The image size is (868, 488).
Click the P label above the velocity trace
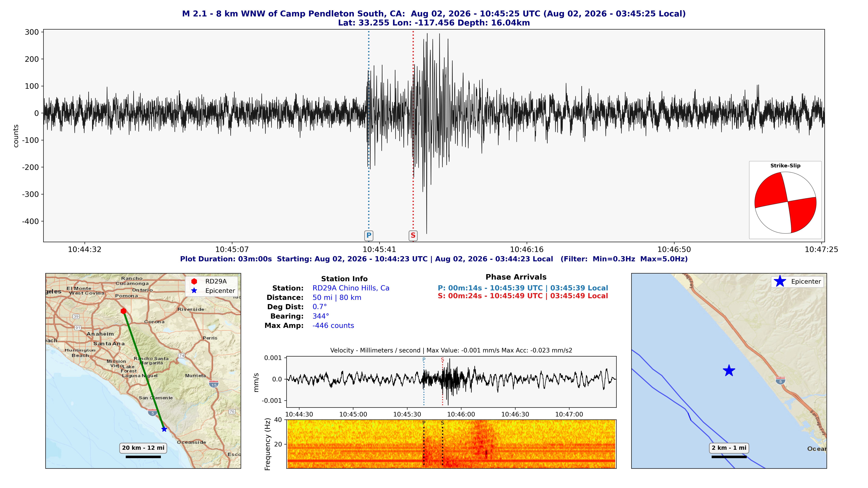pyautogui.click(x=424, y=360)
